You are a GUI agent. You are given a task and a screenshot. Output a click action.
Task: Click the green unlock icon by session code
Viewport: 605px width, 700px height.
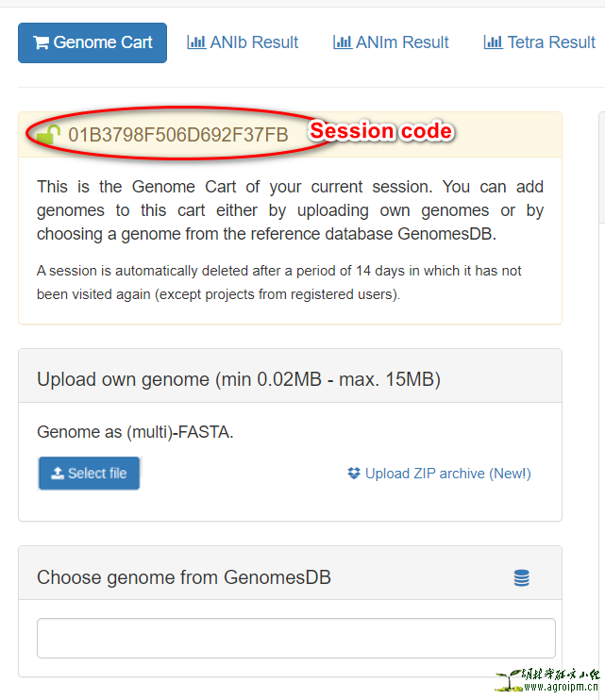click(48, 135)
